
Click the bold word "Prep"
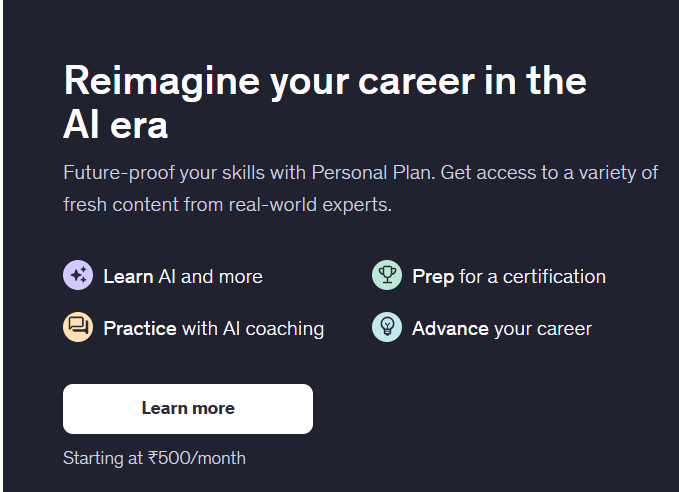(x=433, y=276)
